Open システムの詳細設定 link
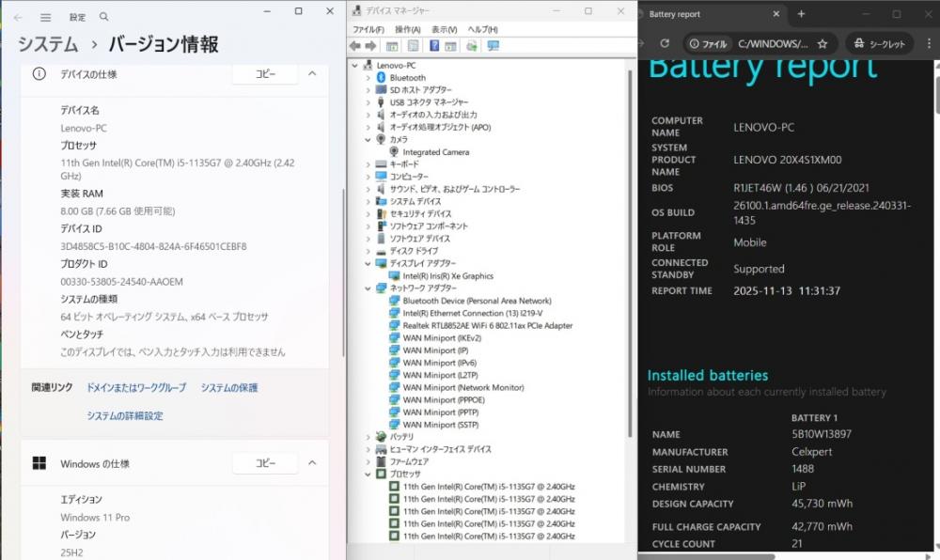The width and height of the screenshot is (940, 560). point(125,415)
